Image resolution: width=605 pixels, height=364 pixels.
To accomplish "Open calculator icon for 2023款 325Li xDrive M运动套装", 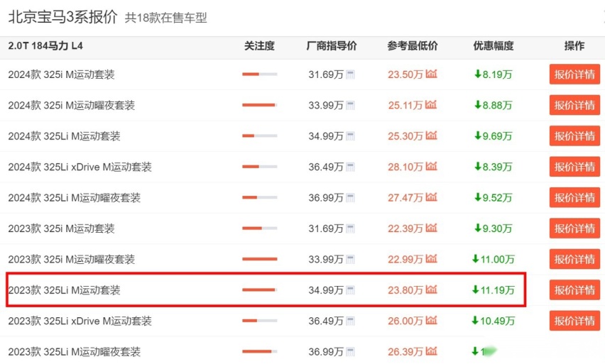I will pyautogui.click(x=350, y=321).
